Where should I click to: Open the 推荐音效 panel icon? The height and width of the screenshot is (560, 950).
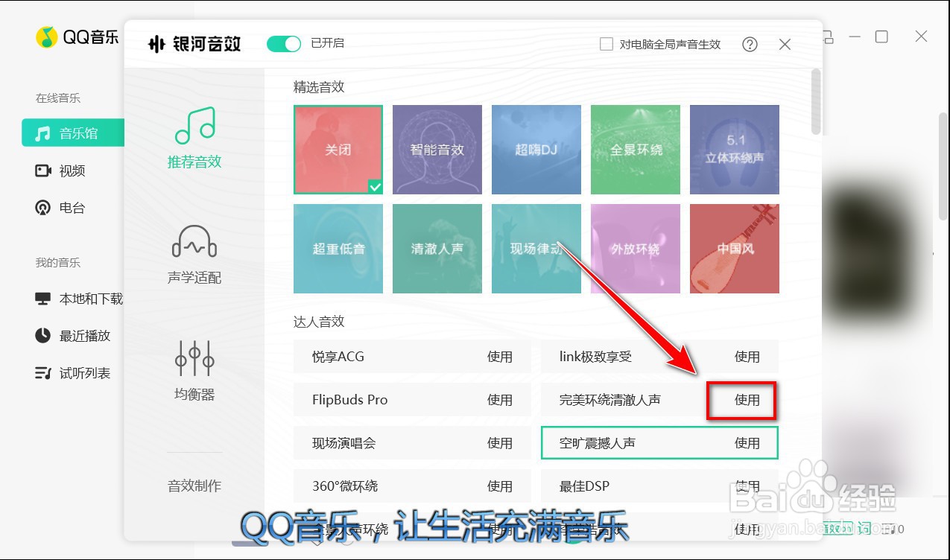(x=193, y=127)
